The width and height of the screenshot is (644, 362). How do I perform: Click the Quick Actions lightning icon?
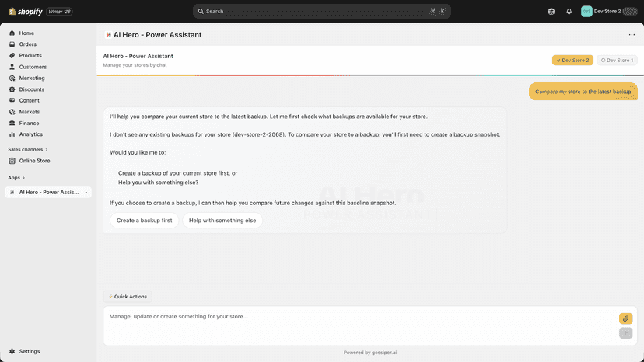tap(110, 296)
